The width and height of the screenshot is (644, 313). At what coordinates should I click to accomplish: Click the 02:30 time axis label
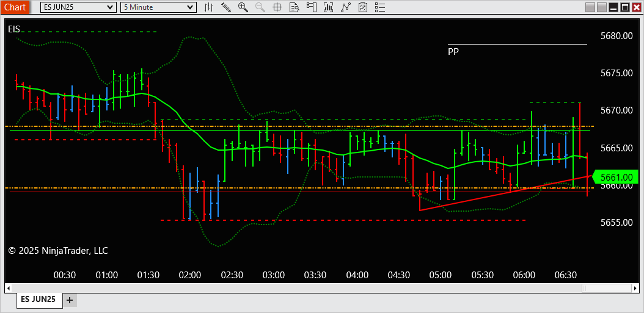(232, 275)
